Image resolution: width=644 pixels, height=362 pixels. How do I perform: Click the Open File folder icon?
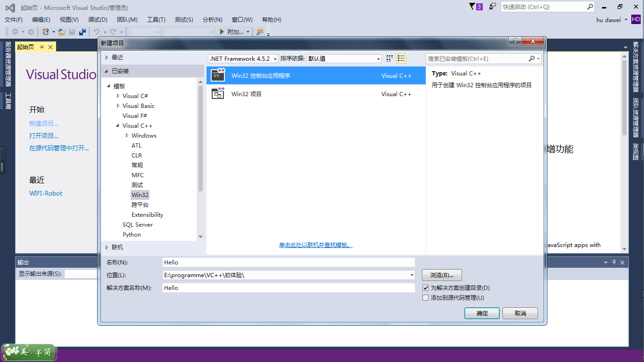coord(61,32)
